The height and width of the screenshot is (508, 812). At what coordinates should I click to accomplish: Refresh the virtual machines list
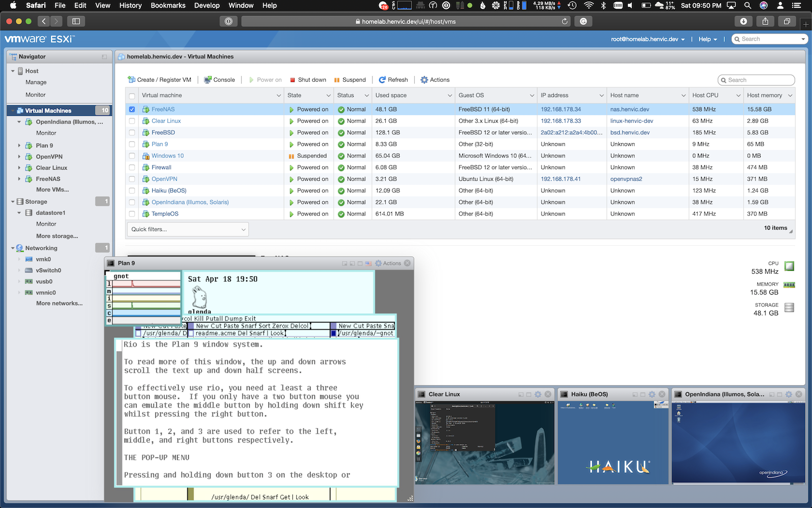393,80
